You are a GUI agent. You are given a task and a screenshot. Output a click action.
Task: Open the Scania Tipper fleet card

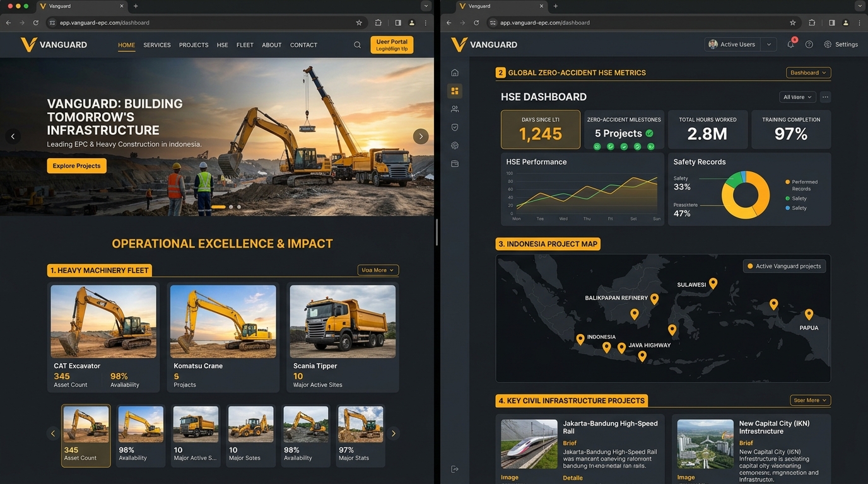(343, 337)
